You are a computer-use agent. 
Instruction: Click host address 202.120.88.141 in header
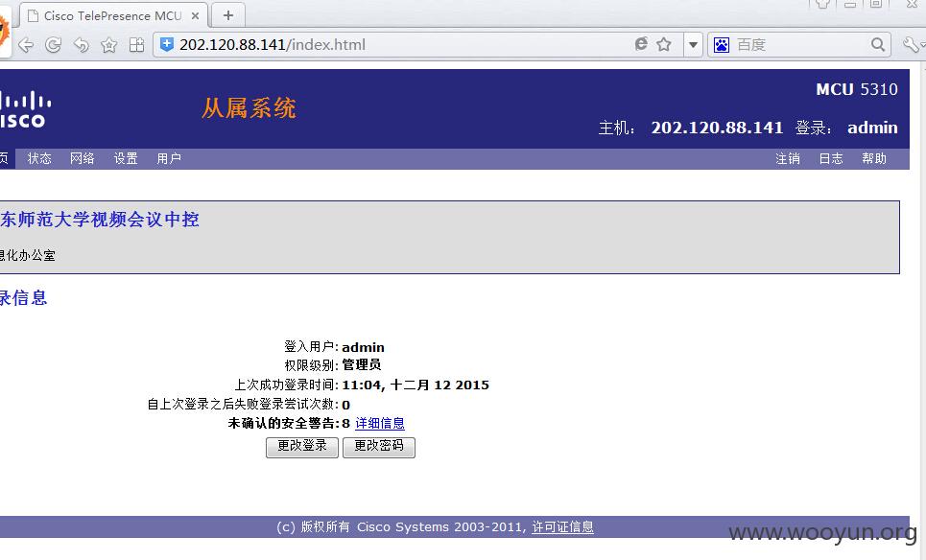coord(717,128)
